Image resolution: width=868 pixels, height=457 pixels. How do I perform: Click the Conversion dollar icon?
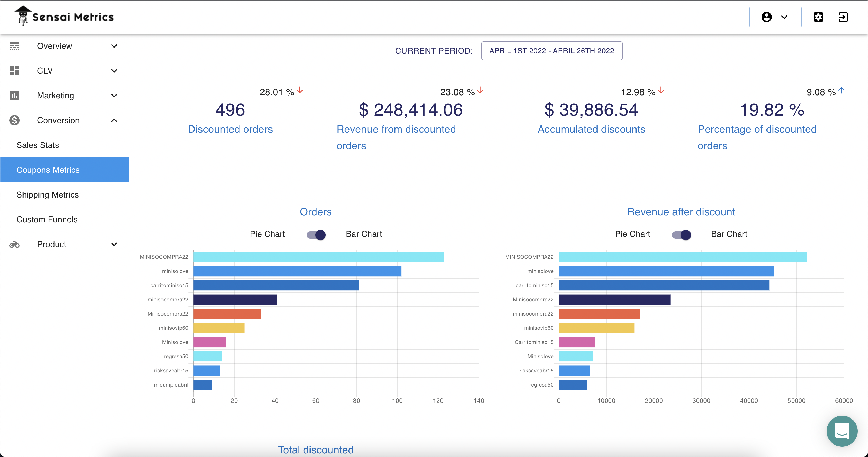tap(14, 120)
